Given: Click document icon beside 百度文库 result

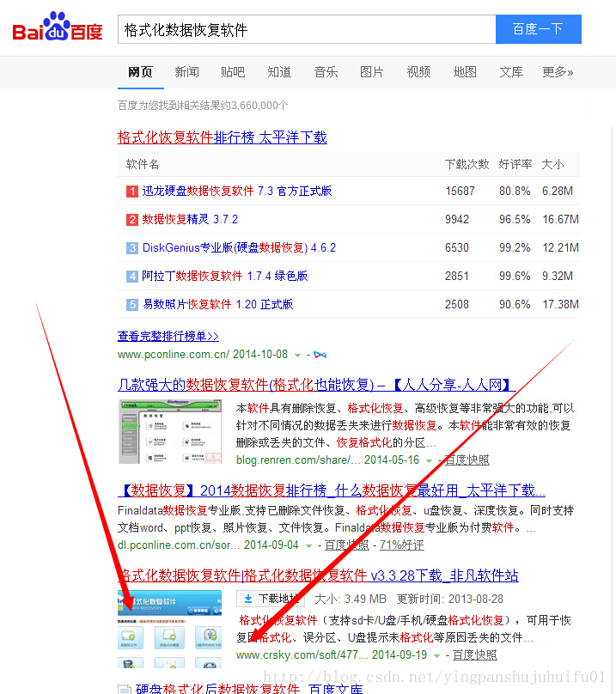Looking at the screenshot, I should click(x=125, y=689).
